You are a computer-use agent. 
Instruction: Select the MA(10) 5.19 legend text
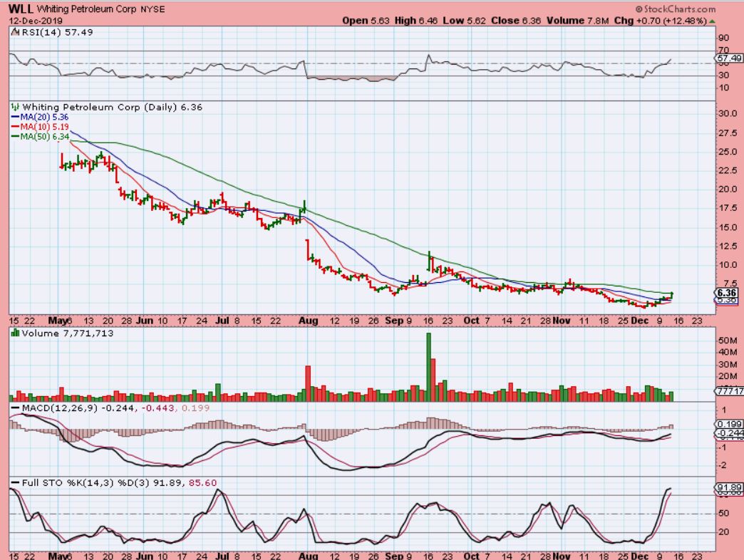click(45, 127)
